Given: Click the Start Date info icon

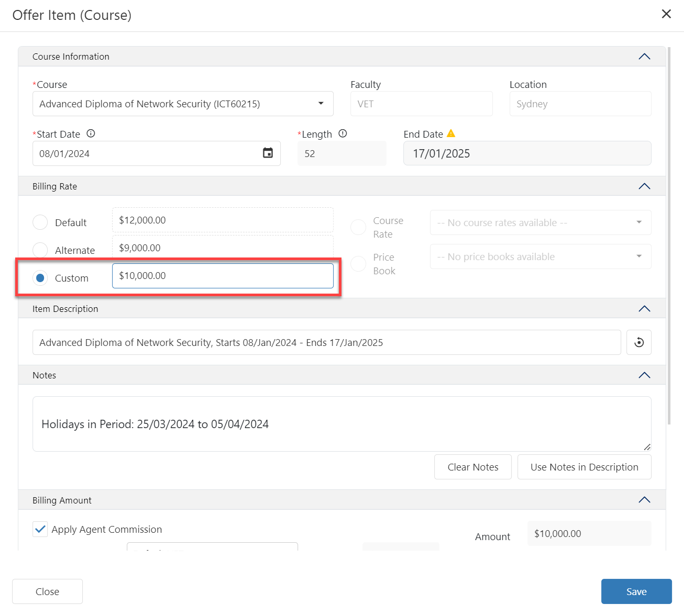Looking at the screenshot, I should tap(91, 133).
